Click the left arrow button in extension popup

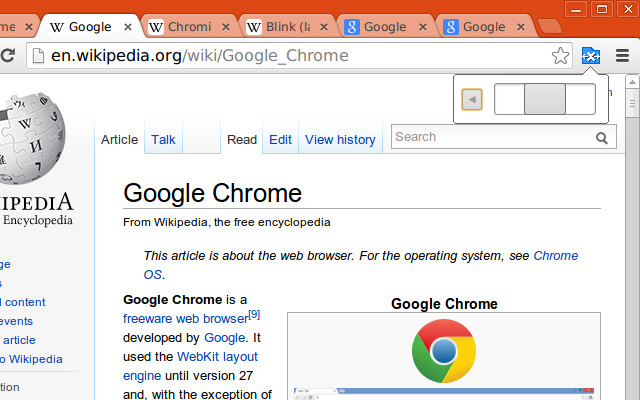(472, 99)
